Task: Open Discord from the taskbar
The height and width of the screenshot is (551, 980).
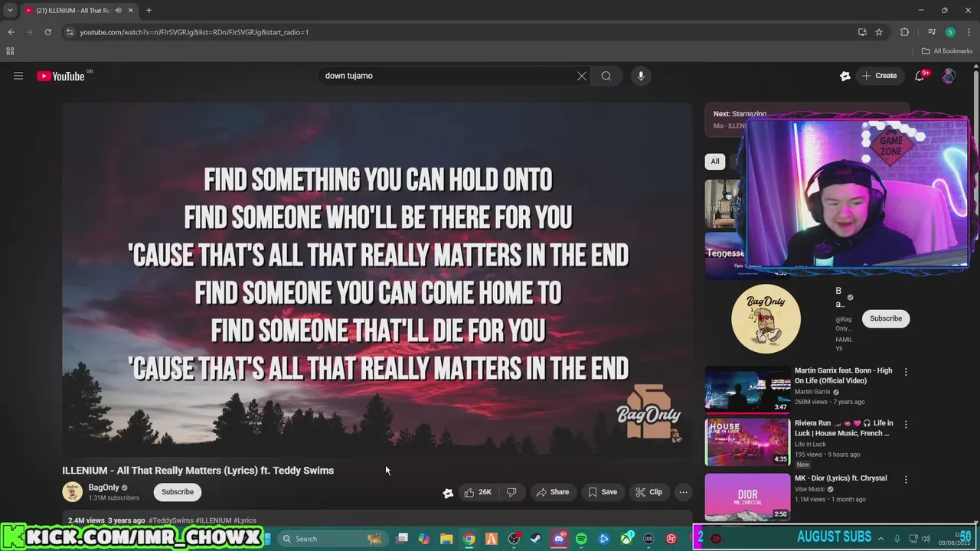Action: (x=559, y=539)
